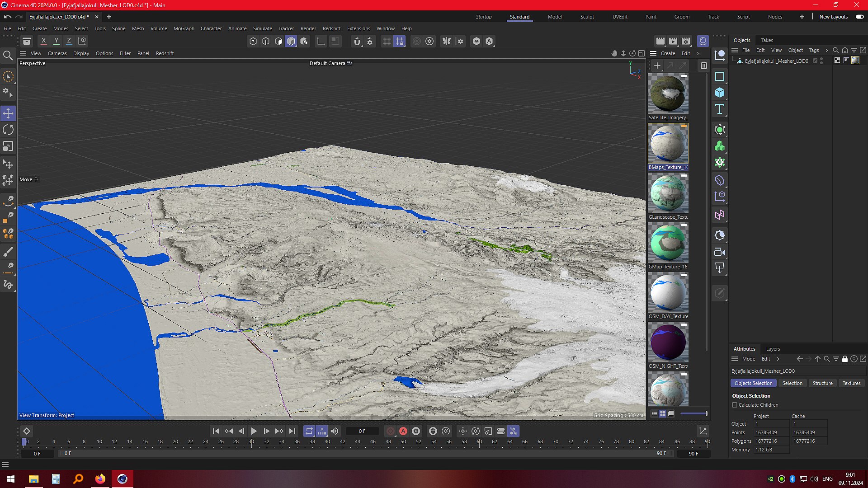Select the Scale tool
This screenshot has width=868, height=488.
click(8, 146)
